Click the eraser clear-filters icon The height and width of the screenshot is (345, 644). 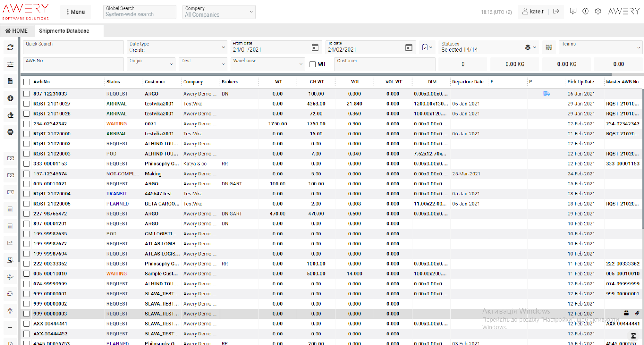[10, 115]
